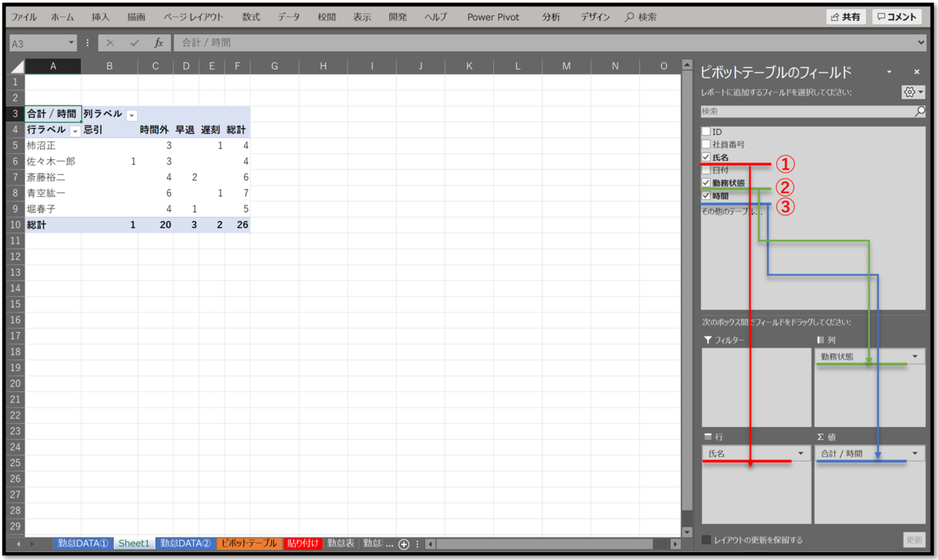Uncheck the 勤務状態 field checkbox
Screen dimensions: 938x560
coord(707,183)
